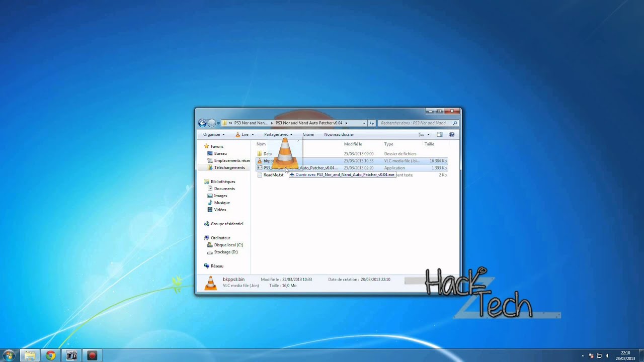
Task: Click the Favoris star icon
Action: (x=206, y=146)
